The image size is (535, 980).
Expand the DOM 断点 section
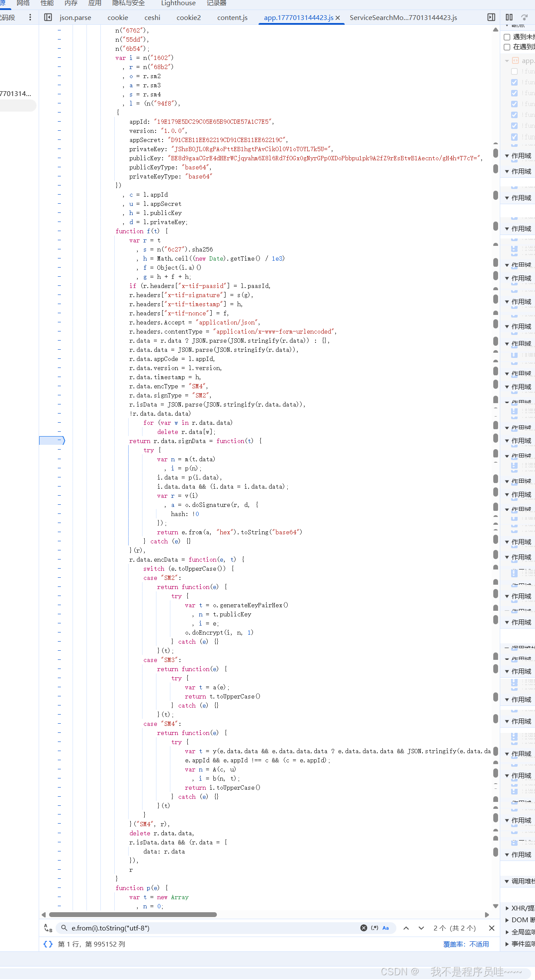(507, 920)
